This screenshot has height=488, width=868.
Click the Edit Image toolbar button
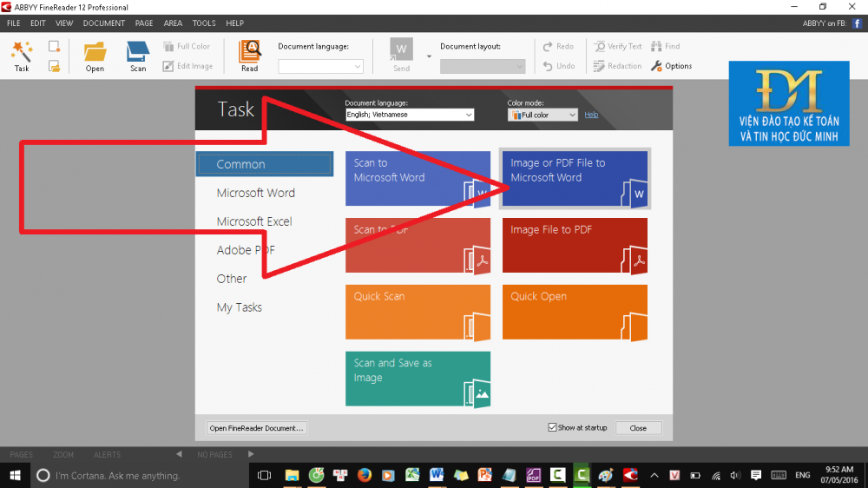[188, 66]
